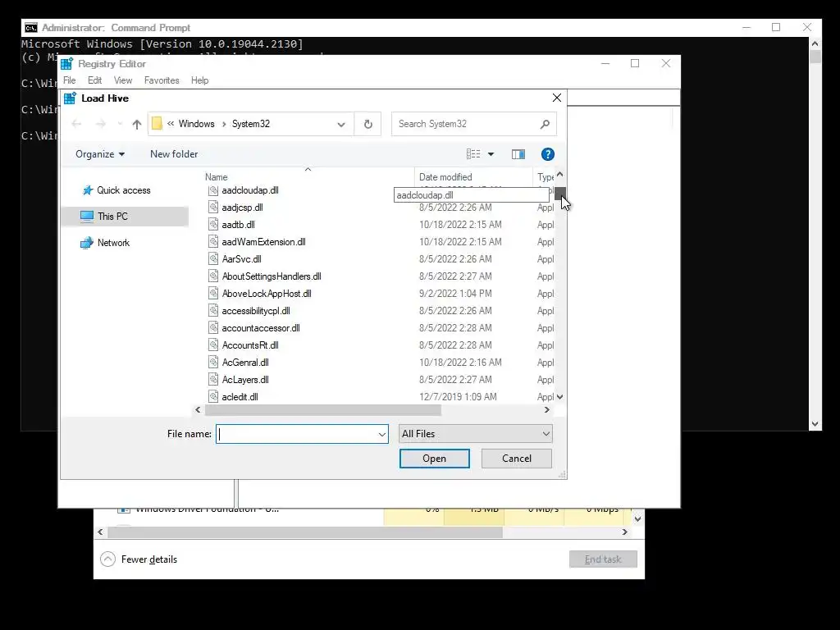Click the search magnifier icon

pos(545,125)
